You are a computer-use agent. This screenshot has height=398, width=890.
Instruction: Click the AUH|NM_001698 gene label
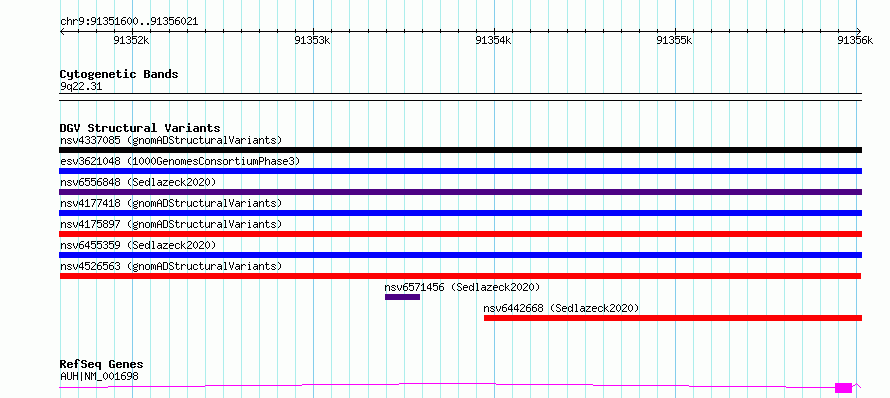point(99,376)
